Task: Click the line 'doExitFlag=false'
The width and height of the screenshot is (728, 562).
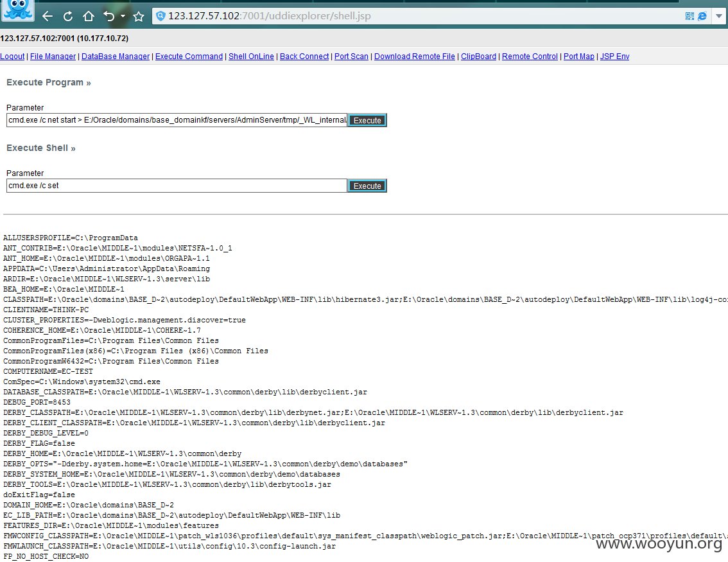Action: (39, 495)
